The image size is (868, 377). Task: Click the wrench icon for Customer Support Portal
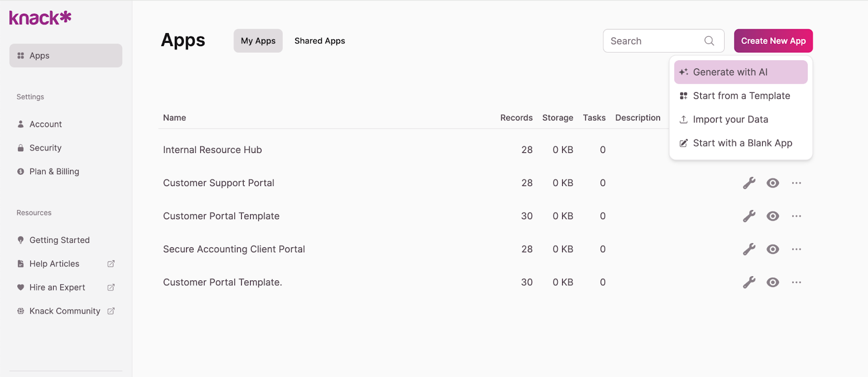point(749,183)
